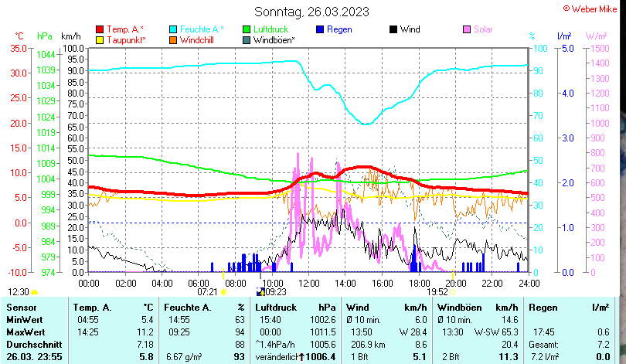Click the Regen column header in the table
This screenshot has width=626, height=364.
click(x=543, y=308)
